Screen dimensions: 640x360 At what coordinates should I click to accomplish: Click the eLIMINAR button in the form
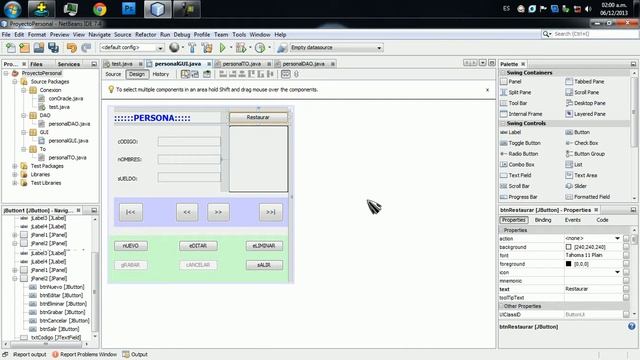point(264,246)
